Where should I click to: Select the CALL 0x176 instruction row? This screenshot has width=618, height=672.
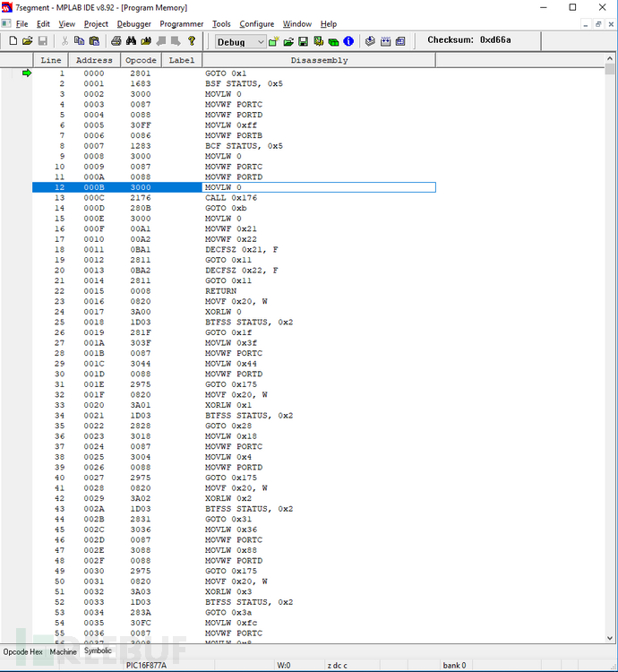[x=234, y=198]
